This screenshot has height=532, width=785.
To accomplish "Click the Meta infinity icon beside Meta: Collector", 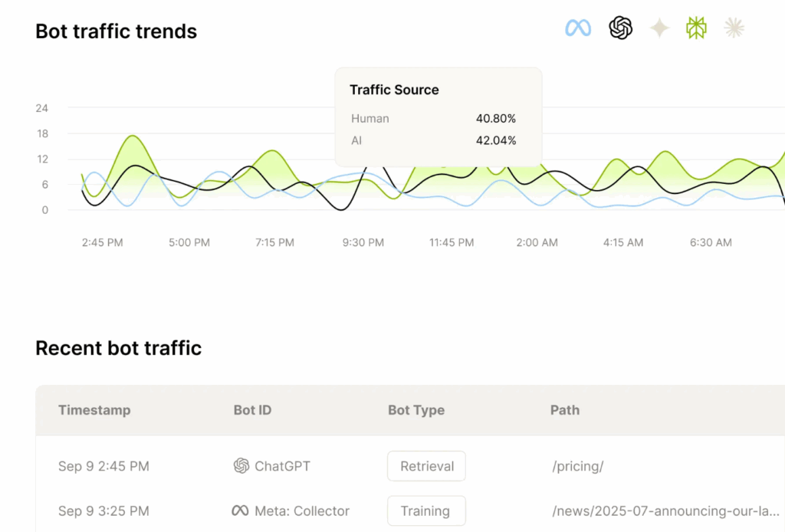I will pyautogui.click(x=241, y=511).
